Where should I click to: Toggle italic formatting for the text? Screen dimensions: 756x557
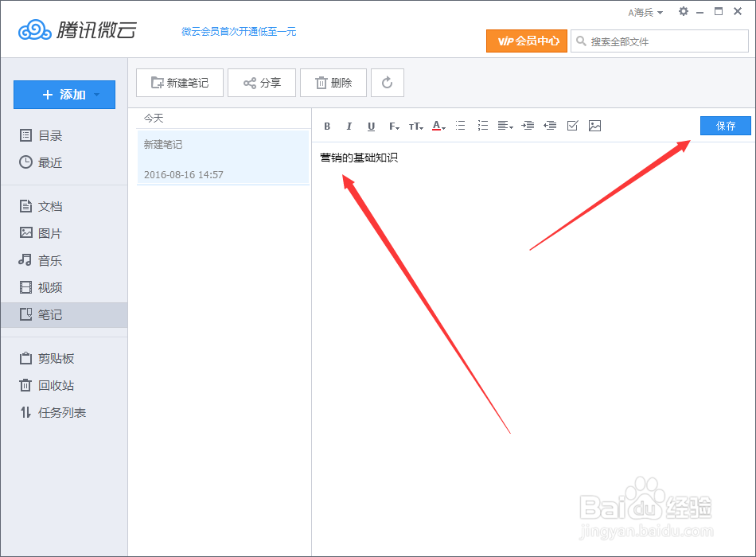coord(349,125)
